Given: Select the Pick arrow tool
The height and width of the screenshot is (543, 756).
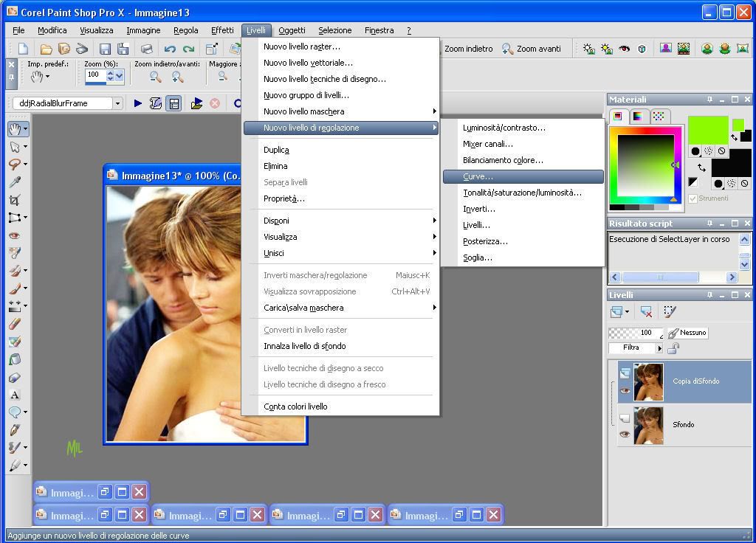Looking at the screenshot, I should click(15, 147).
